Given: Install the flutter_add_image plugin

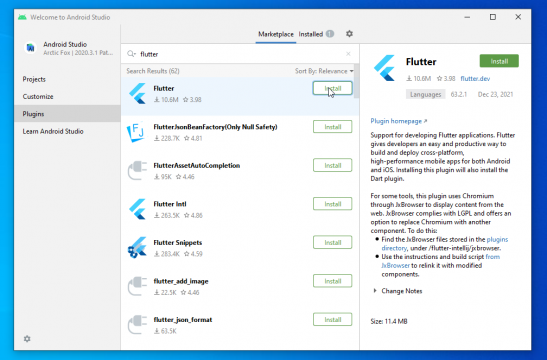Looking at the screenshot, I should pos(332,281).
